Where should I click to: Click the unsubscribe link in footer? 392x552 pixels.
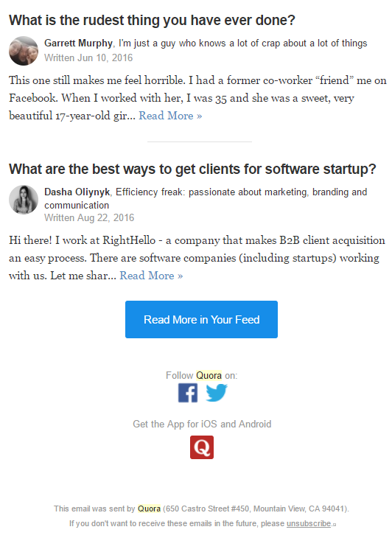click(309, 523)
